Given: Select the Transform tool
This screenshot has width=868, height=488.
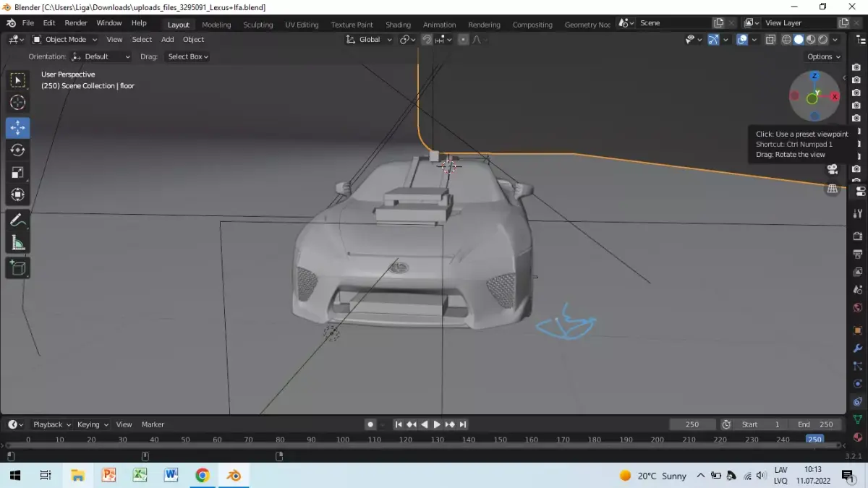Looking at the screenshot, I should point(18,194).
